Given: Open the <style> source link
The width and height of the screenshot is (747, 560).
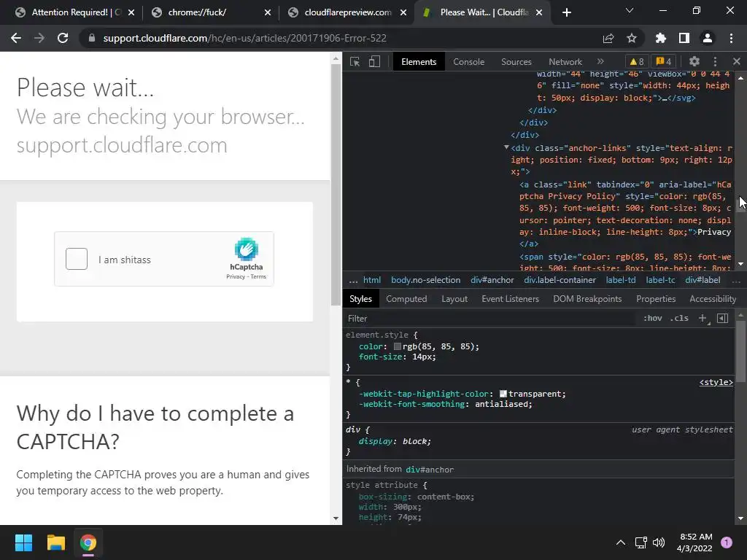Looking at the screenshot, I should tap(716, 382).
